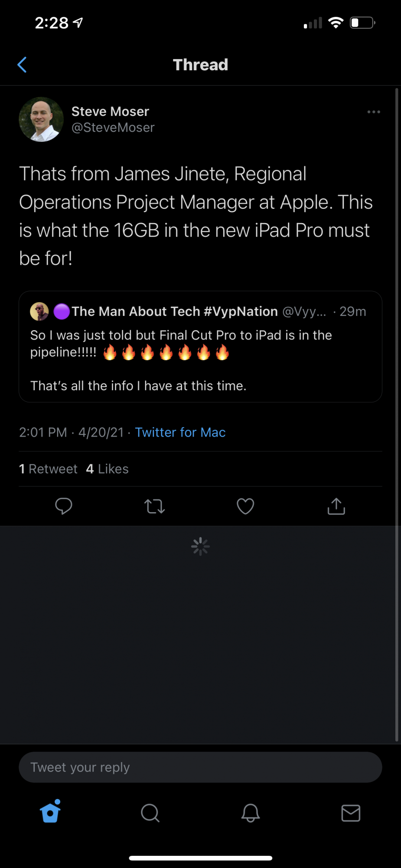Viewport: 401px width, 868px height.
Task: Tap the Steve Moser display name
Action: point(110,112)
